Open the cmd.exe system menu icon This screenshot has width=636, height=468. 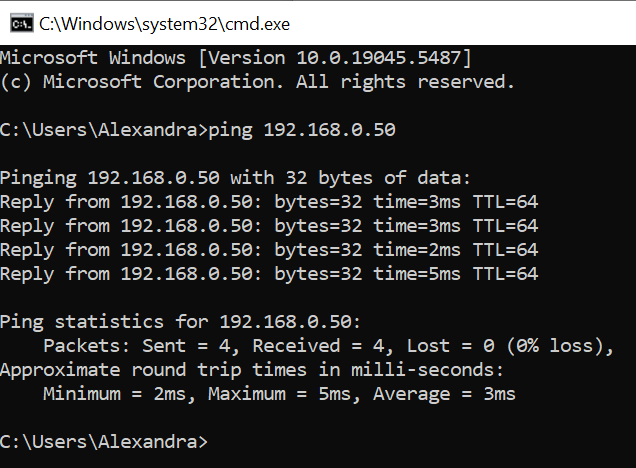point(21,24)
